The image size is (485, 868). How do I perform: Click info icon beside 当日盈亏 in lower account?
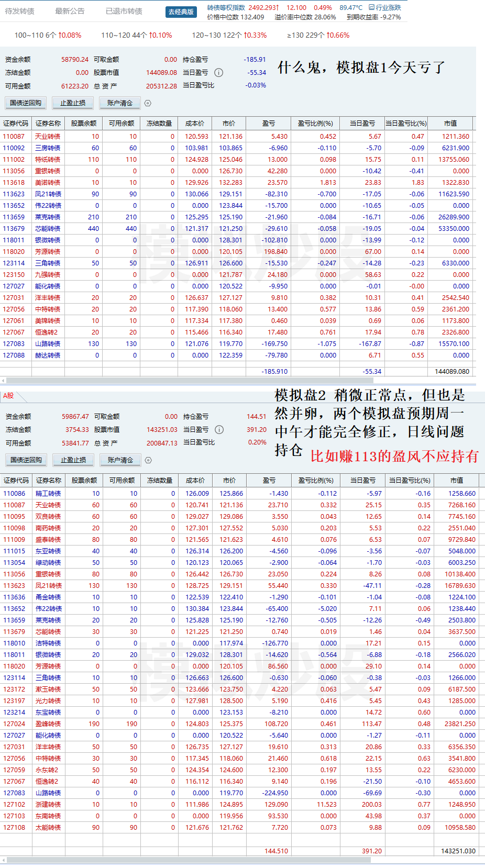[x=219, y=430]
